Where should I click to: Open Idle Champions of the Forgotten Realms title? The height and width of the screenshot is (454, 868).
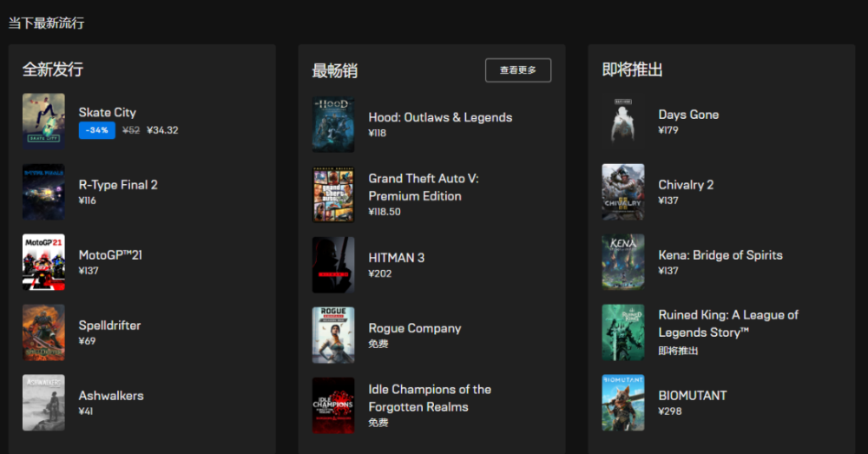[431, 398]
